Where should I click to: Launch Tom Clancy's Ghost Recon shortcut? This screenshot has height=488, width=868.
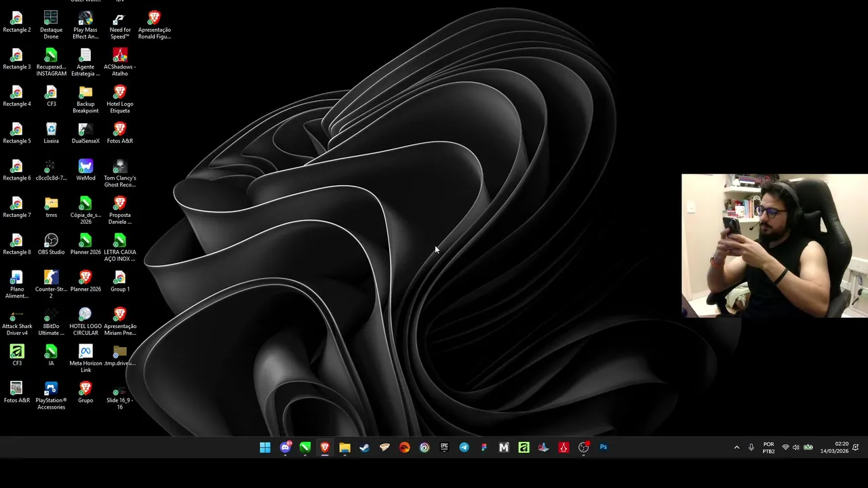120,173
